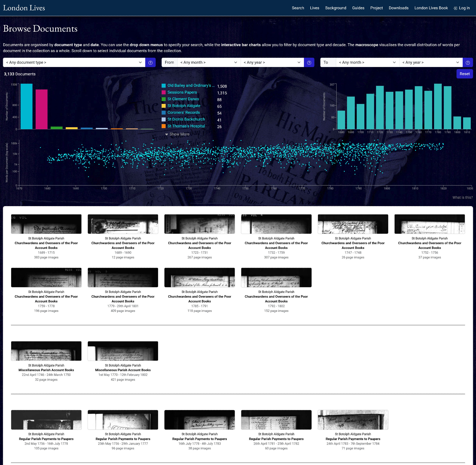The height and width of the screenshot is (465, 476).
Task: Click the St Botolph Aldgate legend label
Action: (184, 106)
